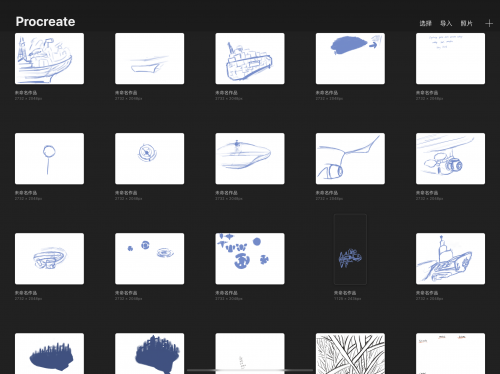Screen dimensions: 500x374
Task: Open the submarine with tower sketch
Action: click(450, 259)
